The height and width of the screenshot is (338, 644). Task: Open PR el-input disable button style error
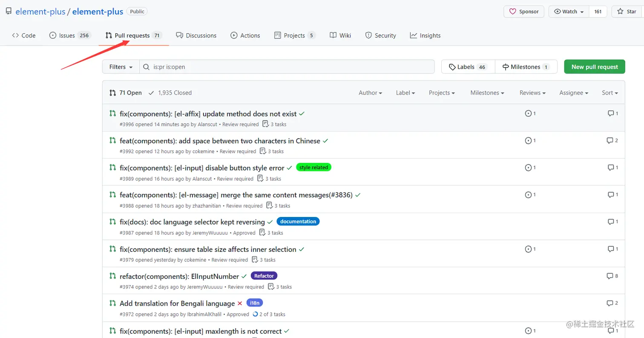coord(202,168)
